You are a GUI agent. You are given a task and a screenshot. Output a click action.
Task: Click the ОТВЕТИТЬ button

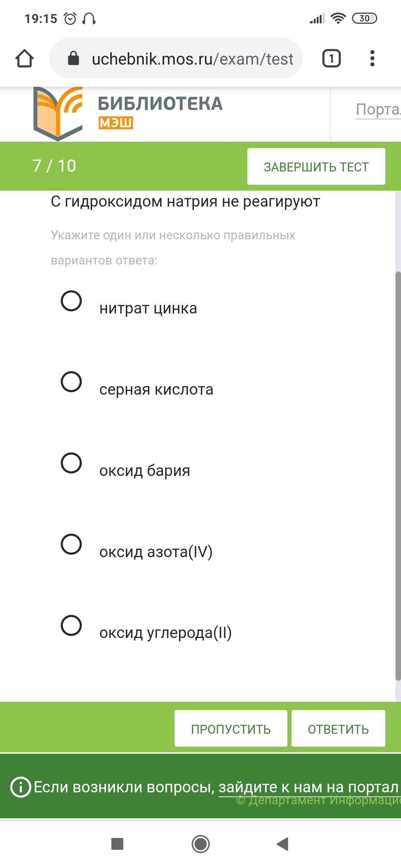(x=338, y=728)
